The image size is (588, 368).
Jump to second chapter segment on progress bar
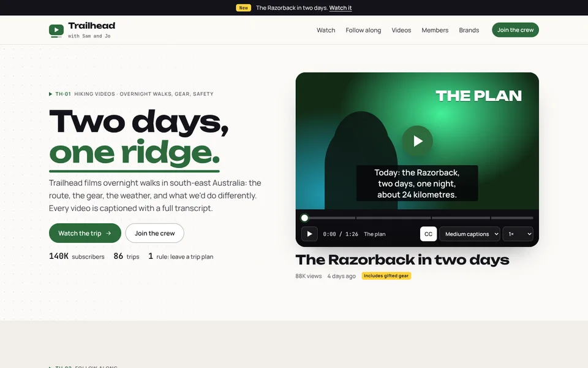393,218
